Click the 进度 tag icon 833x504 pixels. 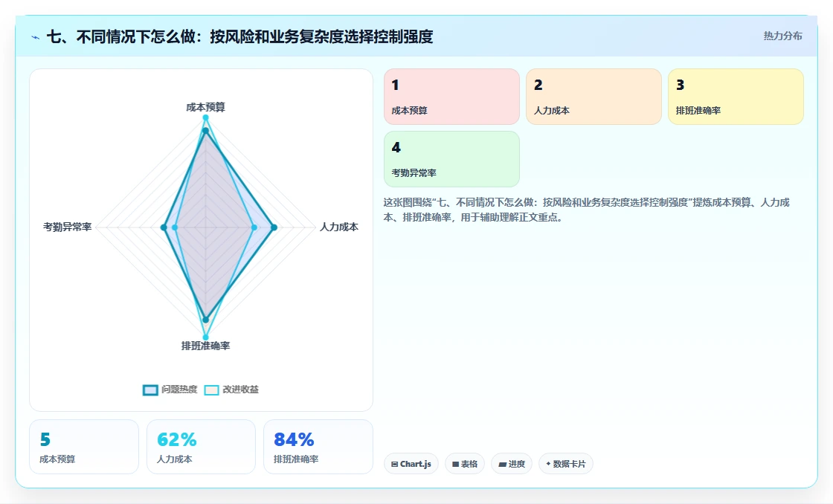(502, 464)
